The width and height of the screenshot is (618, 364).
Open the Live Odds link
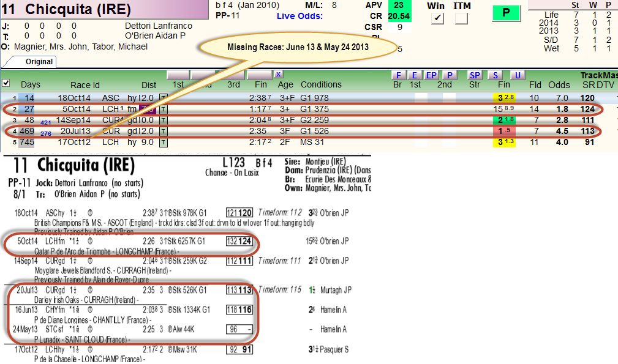click(x=300, y=16)
